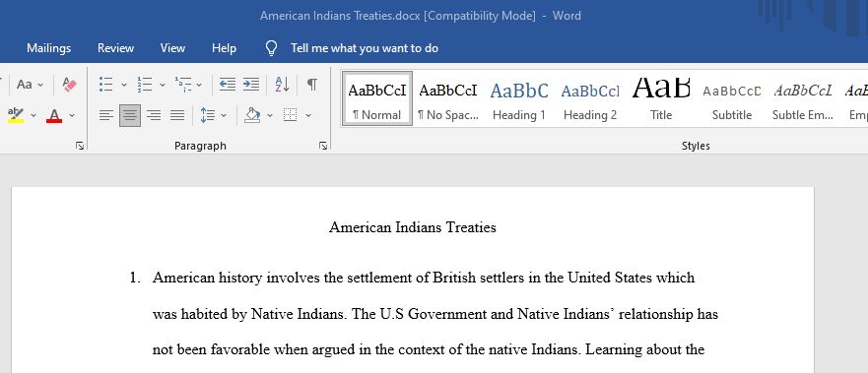Click text 'American history involves the settlement'
868x373 pixels.
coord(283,278)
